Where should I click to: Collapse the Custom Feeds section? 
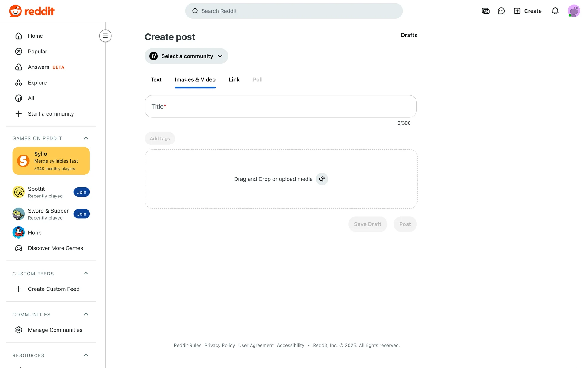point(86,274)
